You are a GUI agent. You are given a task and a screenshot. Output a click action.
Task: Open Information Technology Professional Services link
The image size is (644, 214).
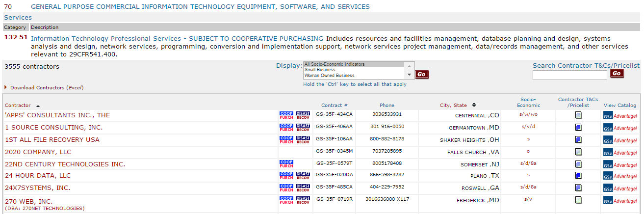[x=177, y=38]
